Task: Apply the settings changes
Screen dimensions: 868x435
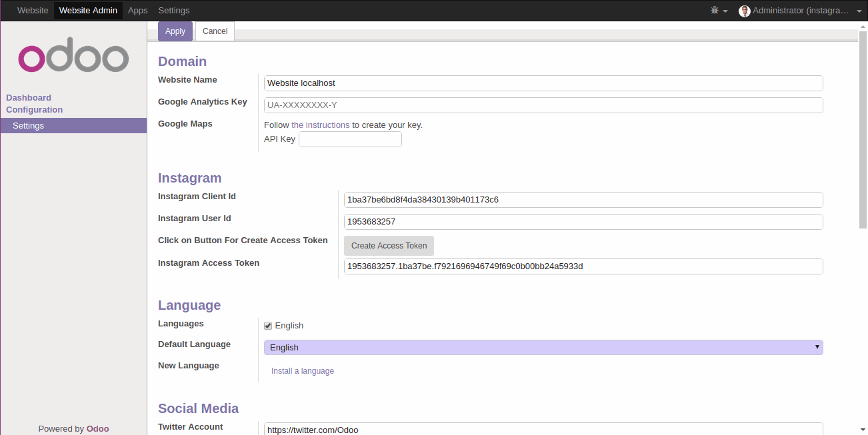Action: pyautogui.click(x=175, y=31)
